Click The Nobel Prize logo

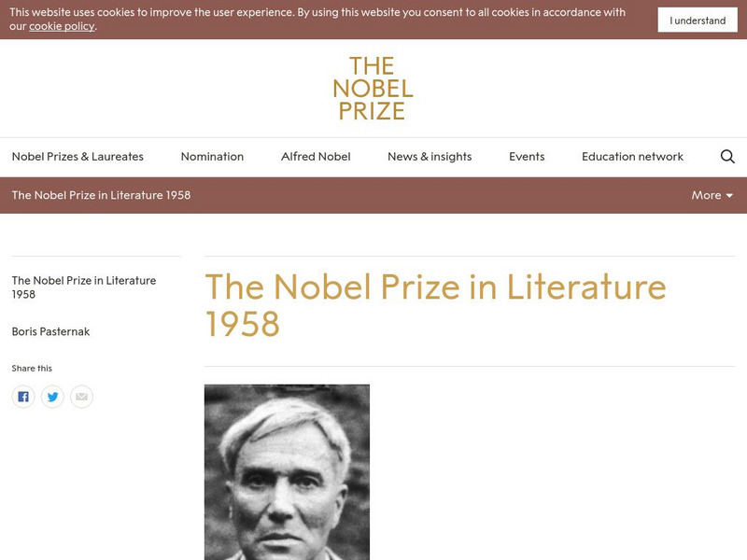point(373,89)
